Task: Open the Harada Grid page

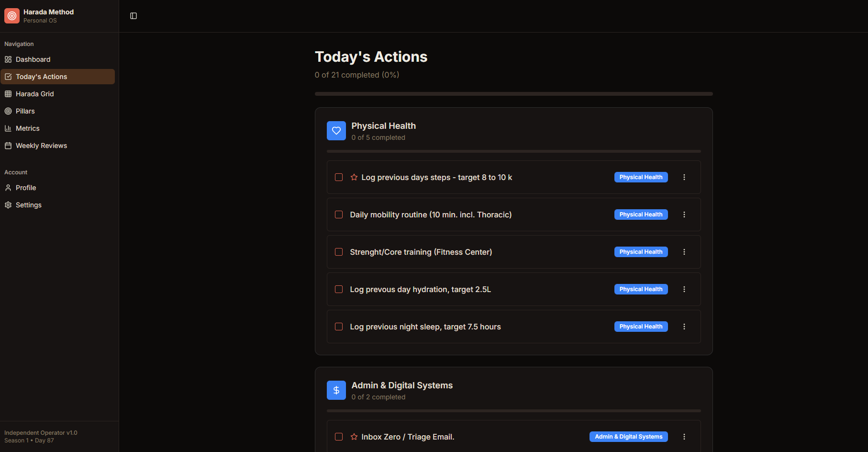Action: pos(34,94)
